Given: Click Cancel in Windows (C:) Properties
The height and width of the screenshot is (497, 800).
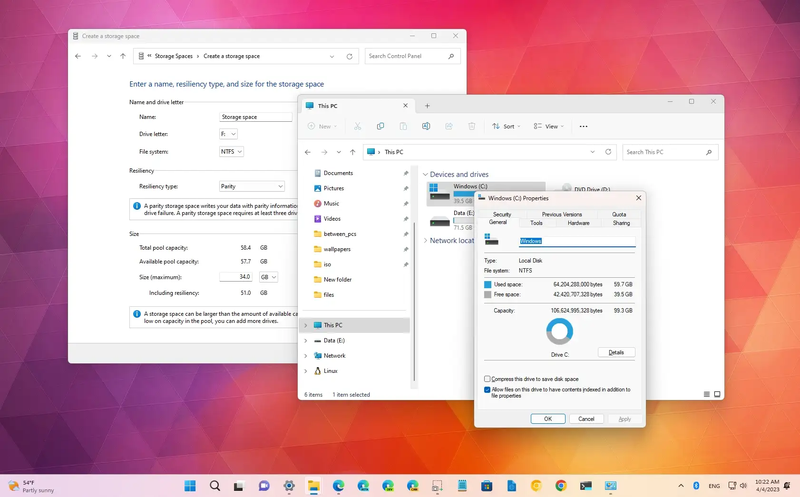Looking at the screenshot, I should coord(586,418).
